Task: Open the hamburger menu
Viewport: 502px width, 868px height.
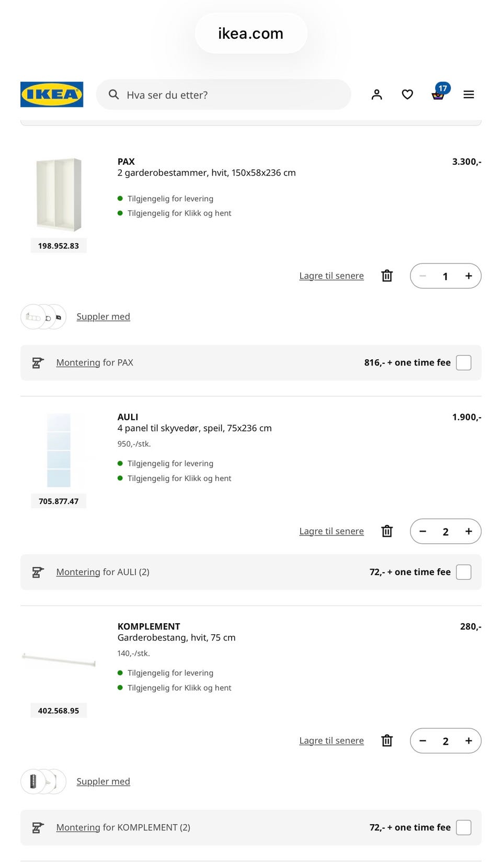Action: [x=469, y=95]
